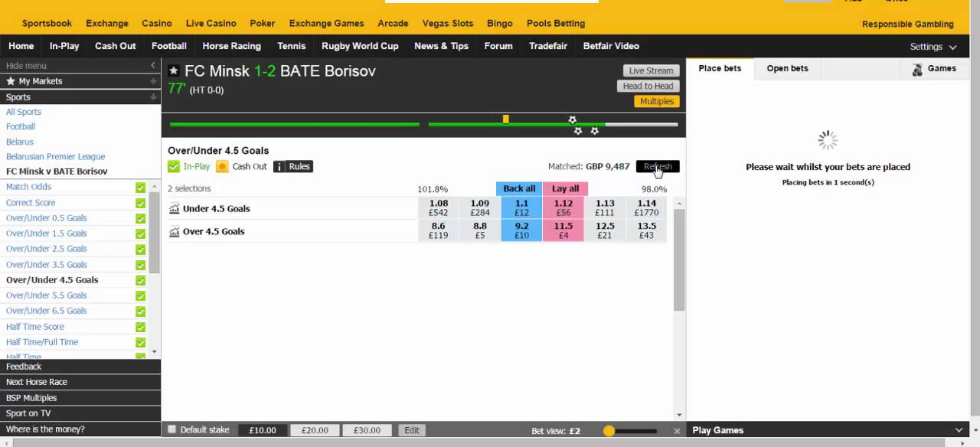Open graph icon for Under 4.5 Goals
The width and height of the screenshot is (980, 447).
click(174, 209)
